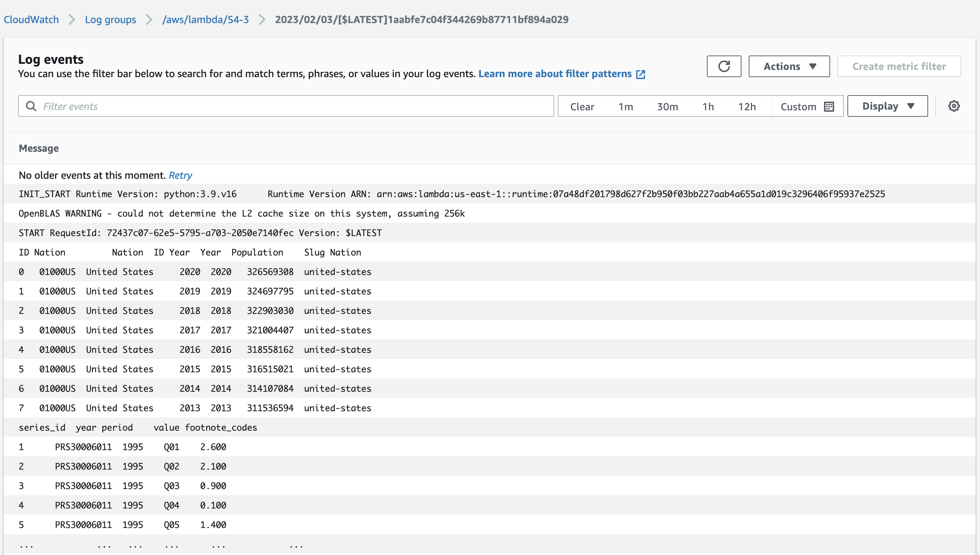The width and height of the screenshot is (980, 555).
Task: Select the 30m time range
Action: tap(667, 107)
